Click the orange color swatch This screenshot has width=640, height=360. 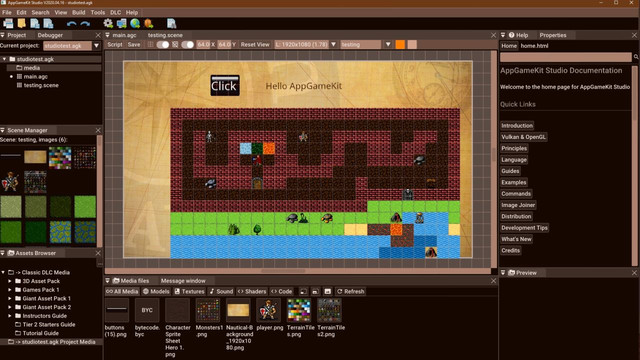tap(400, 44)
